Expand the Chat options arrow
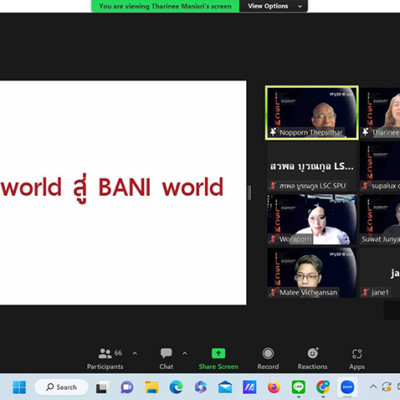The height and width of the screenshot is (400, 400). [x=185, y=353]
